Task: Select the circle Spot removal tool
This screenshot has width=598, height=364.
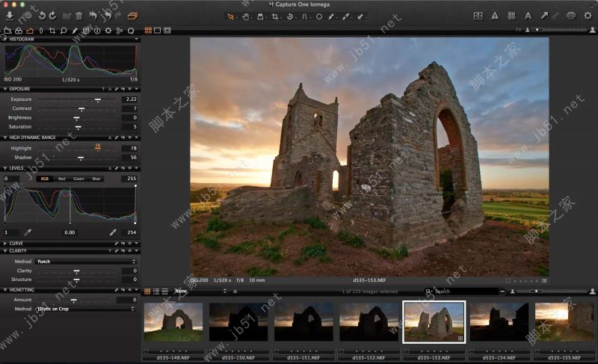Action: [x=319, y=16]
